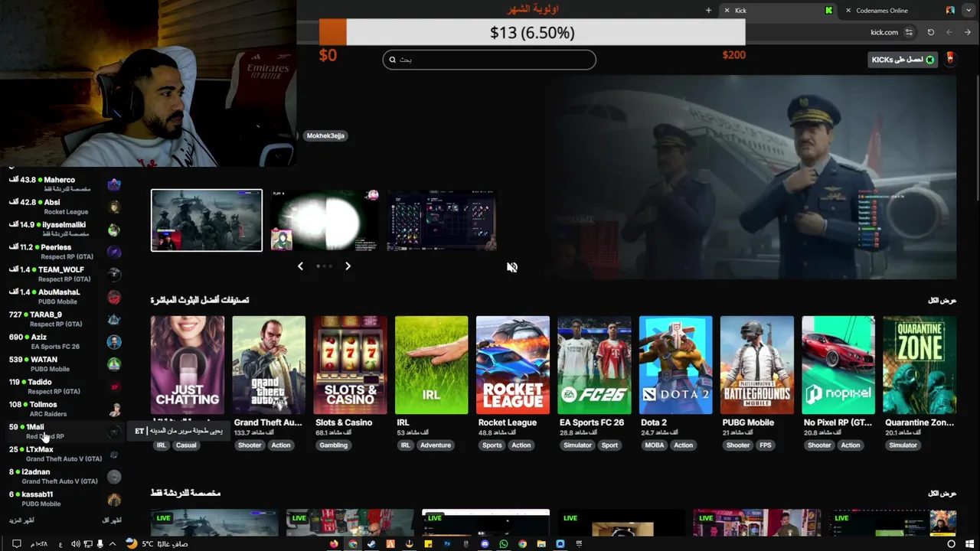Viewport: 980px width, 551px height.
Task: Open the notification center icon in taskbar
Action: [x=17, y=544]
